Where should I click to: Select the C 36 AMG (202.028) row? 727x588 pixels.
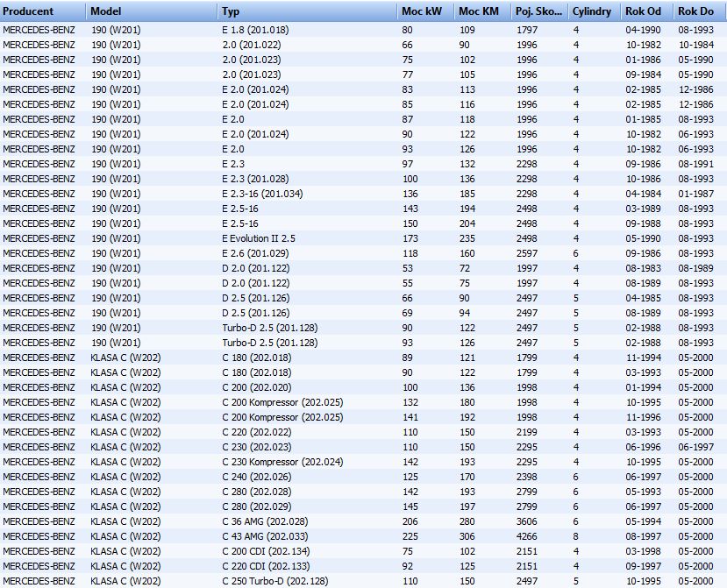point(363,521)
